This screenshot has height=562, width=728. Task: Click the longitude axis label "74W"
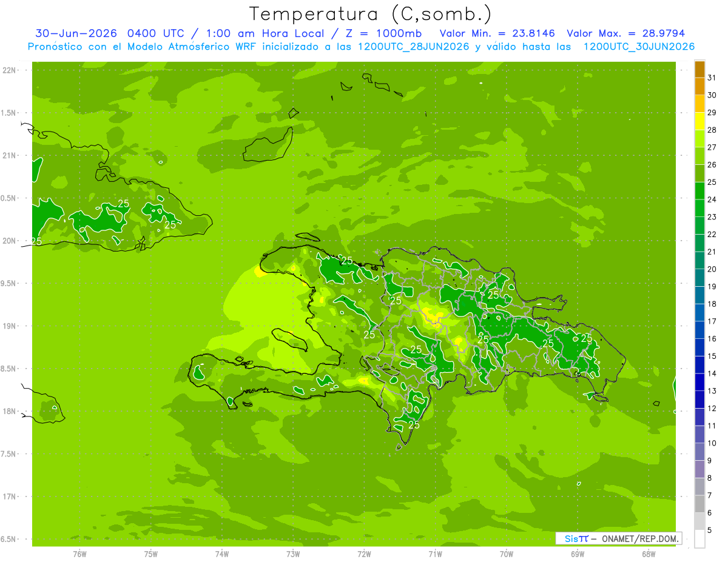222,554
